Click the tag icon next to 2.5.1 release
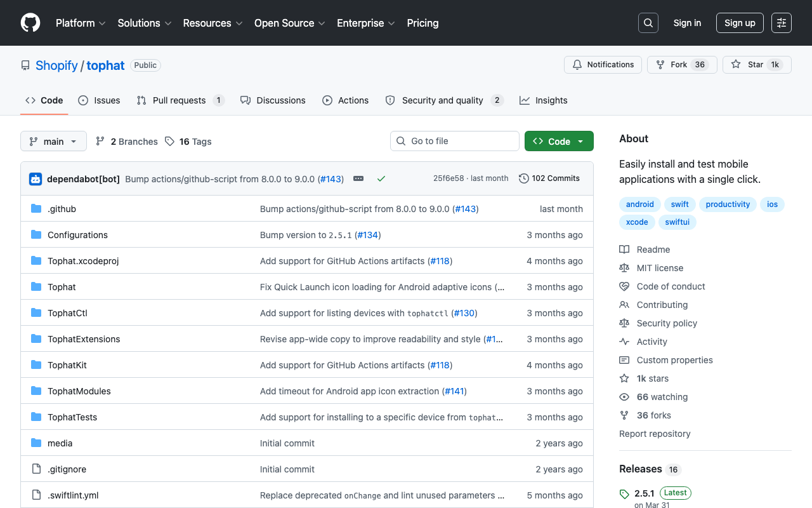The image size is (812, 508). click(624, 493)
